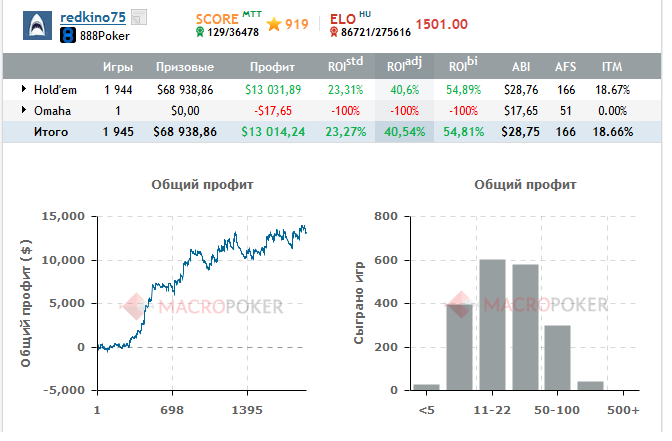Screen dimensions: 672x441
Task: Click the 888Poker room logo icon
Action: (x=68, y=36)
